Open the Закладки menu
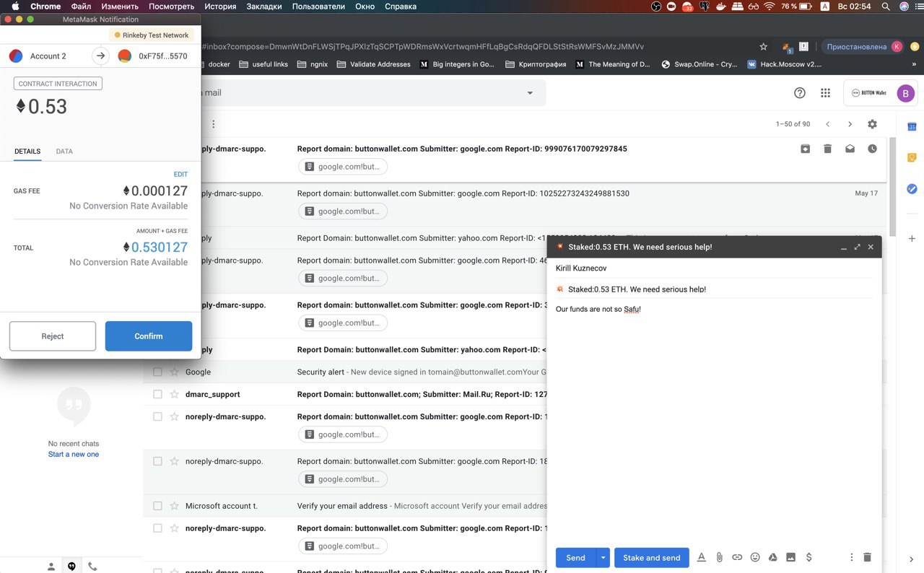This screenshot has width=924, height=573. coord(264,6)
